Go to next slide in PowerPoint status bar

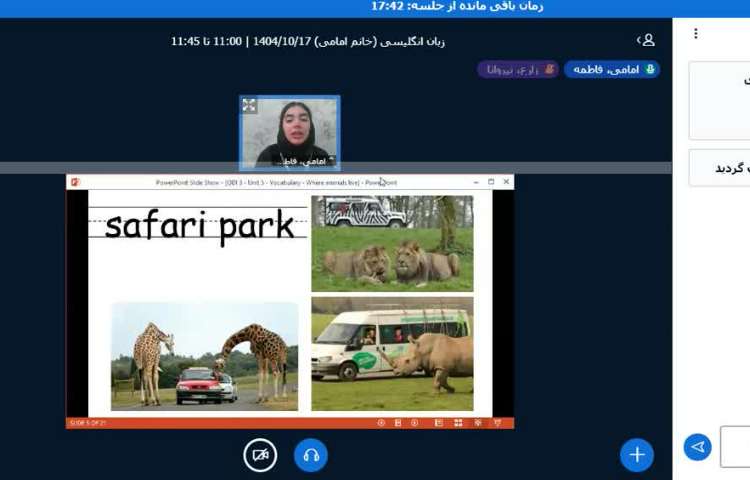pos(415,423)
